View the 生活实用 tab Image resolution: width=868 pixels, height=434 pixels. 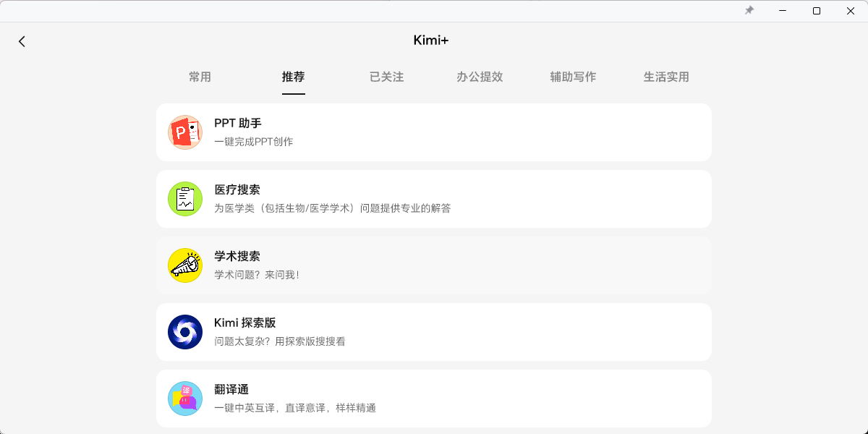point(665,77)
